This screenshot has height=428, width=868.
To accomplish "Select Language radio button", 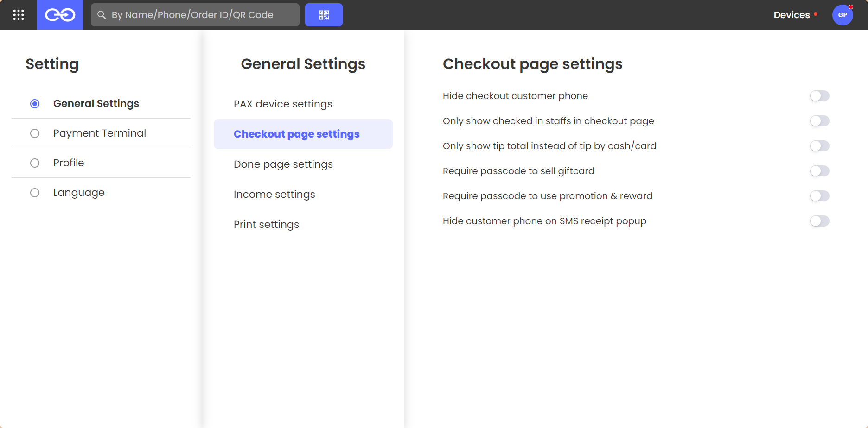I will click(x=35, y=193).
